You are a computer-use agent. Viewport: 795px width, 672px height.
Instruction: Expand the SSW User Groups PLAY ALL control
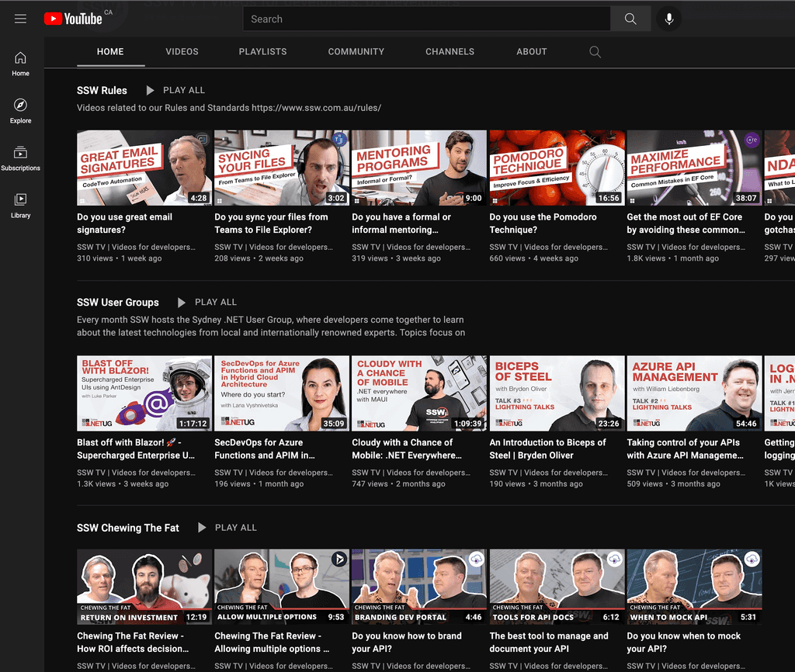tap(181, 302)
